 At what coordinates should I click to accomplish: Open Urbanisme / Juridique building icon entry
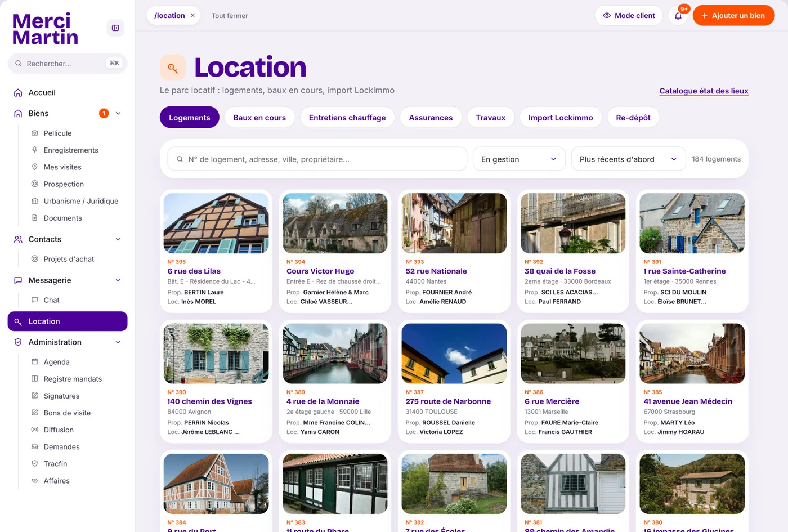[35, 200]
